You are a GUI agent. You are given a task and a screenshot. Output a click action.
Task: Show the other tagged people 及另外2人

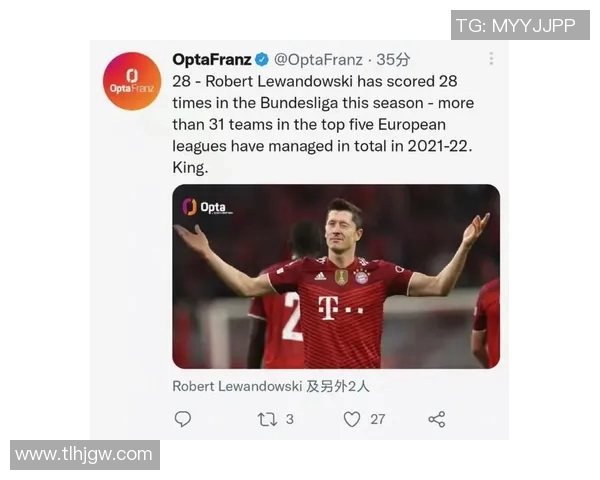pos(338,386)
